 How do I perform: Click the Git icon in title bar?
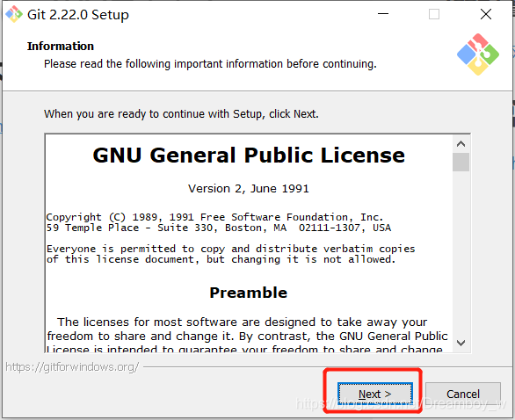(14, 14)
